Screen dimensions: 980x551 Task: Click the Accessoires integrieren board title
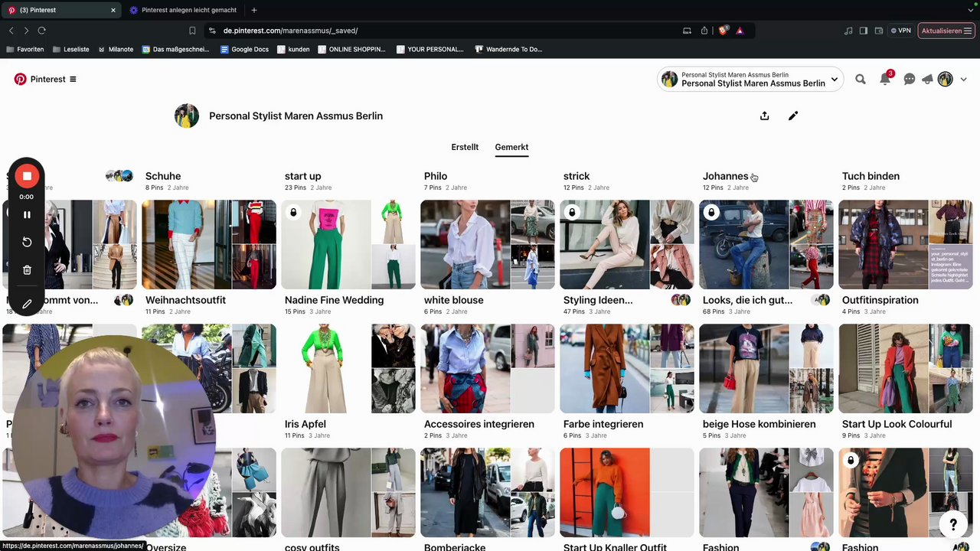479,424
